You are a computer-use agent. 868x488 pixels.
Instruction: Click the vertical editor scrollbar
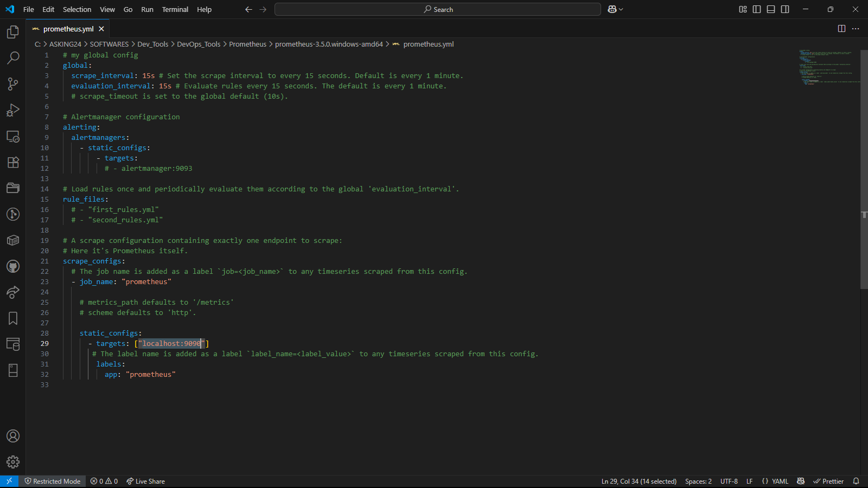click(864, 169)
